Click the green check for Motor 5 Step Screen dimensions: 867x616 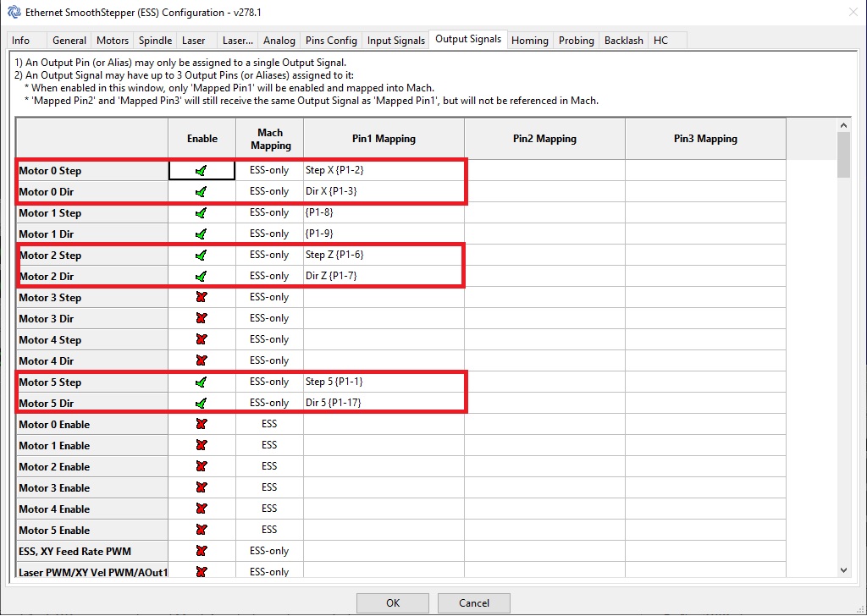pos(202,382)
